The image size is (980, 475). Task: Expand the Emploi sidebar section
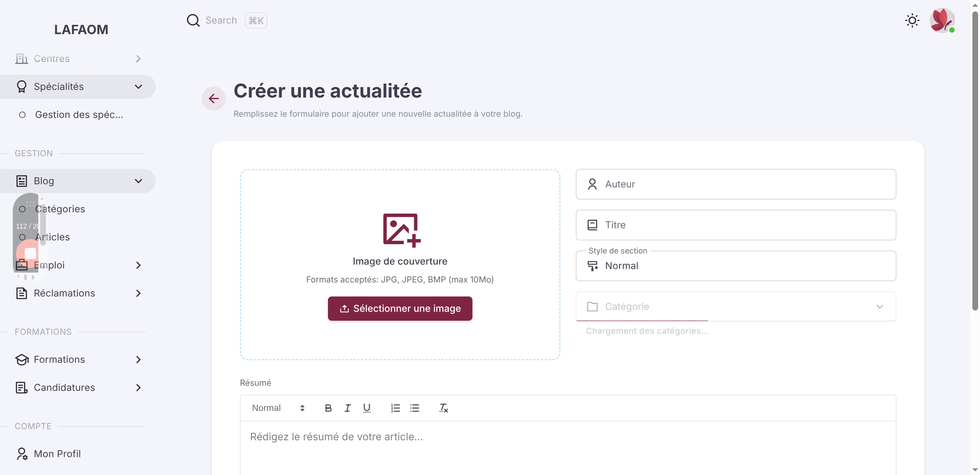click(x=78, y=265)
